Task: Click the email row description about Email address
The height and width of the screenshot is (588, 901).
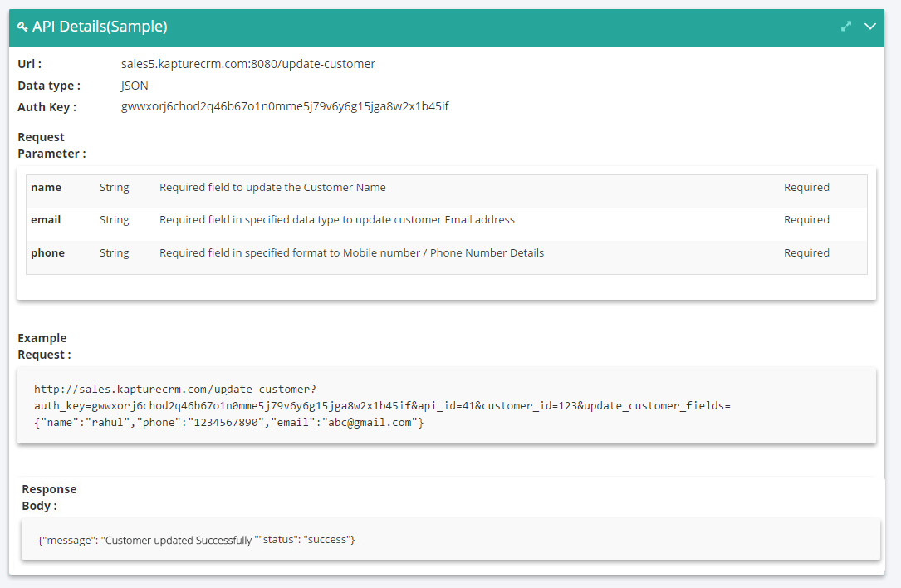Action: tap(337, 219)
